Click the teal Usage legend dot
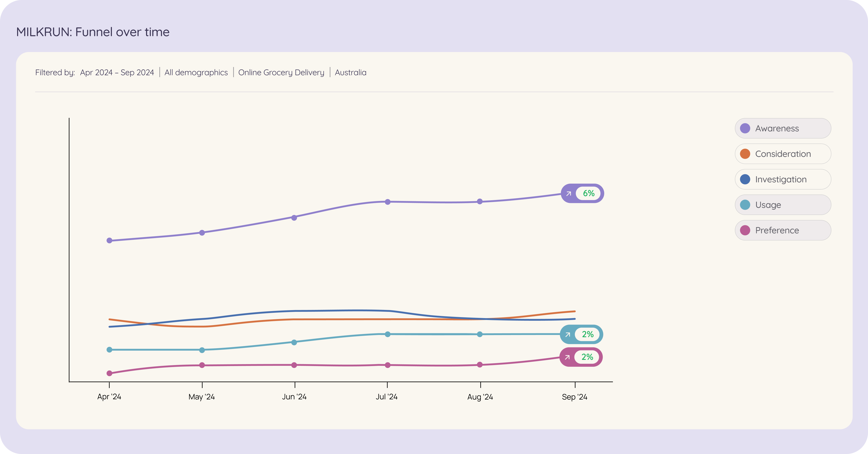 [x=745, y=205]
